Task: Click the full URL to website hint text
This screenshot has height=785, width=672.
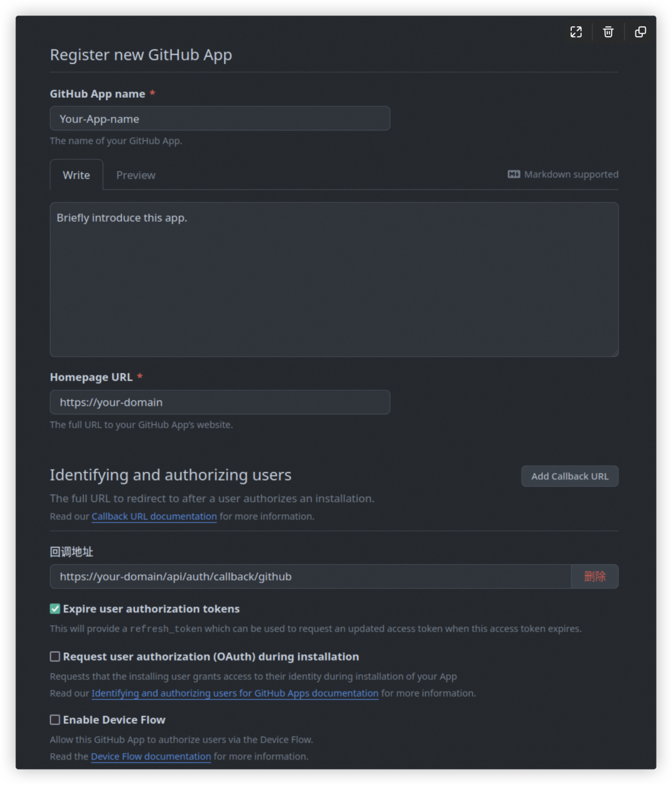Action: (x=141, y=425)
